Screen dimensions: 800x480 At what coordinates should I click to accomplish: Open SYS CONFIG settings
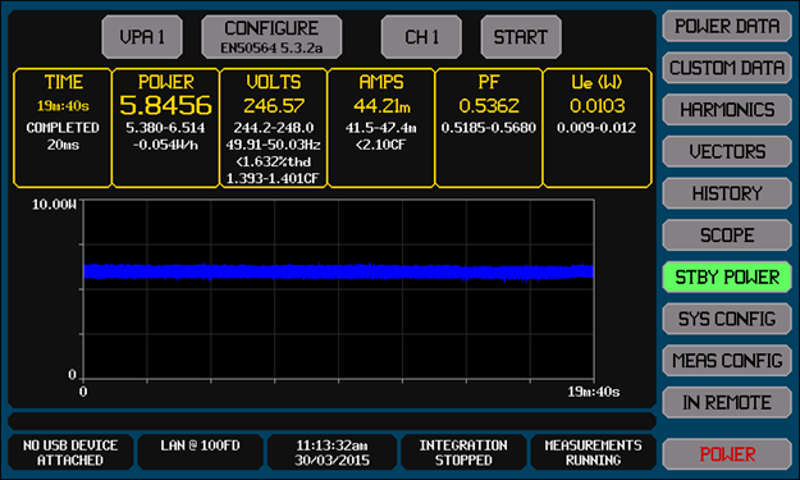pos(726,319)
